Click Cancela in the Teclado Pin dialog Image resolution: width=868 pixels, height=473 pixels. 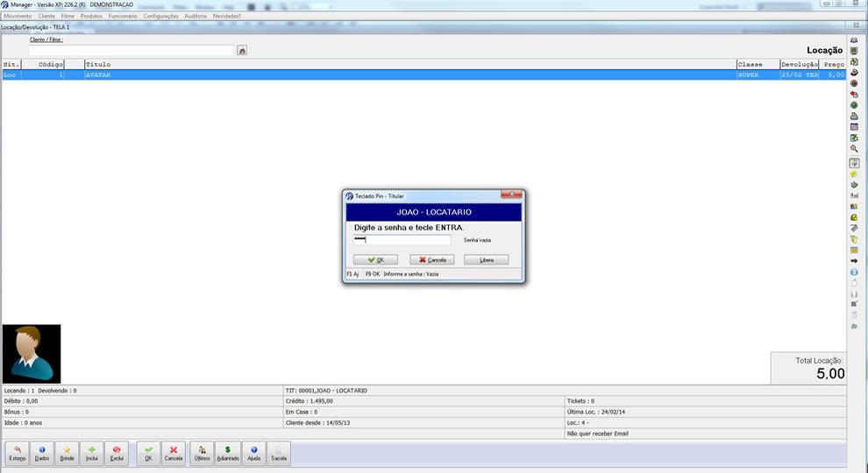pos(431,260)
